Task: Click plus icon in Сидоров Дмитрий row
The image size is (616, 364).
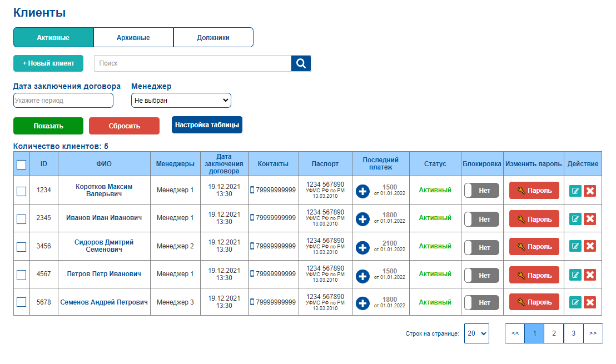Action: (362, 247)
